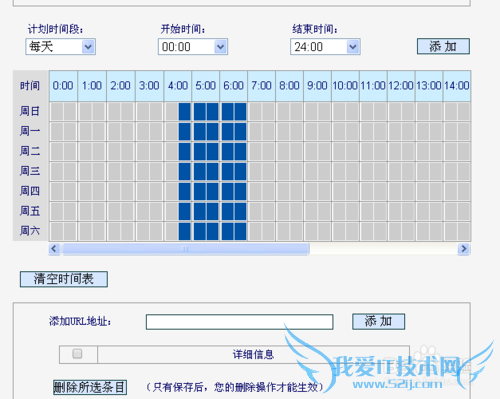Open the 结束时间 24:00 dropdown

coord(325,47)
